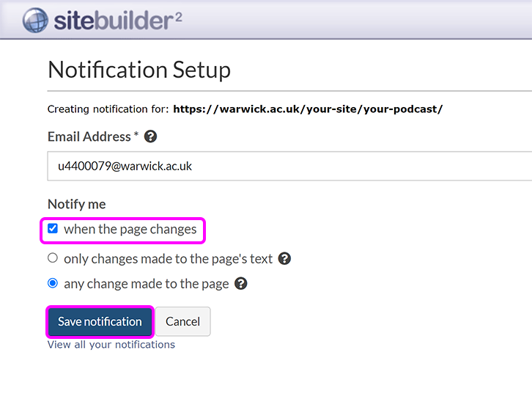532x413 pixels.
Task: Open 'View all your notifications' link
Action: click(111, 345)
